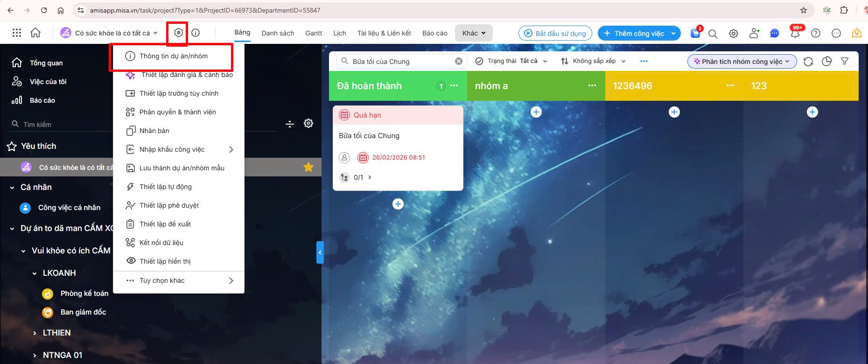This screenshot has width=868, height=364.
Task: Click Thêm công việc button
Action: pos(633,33)
